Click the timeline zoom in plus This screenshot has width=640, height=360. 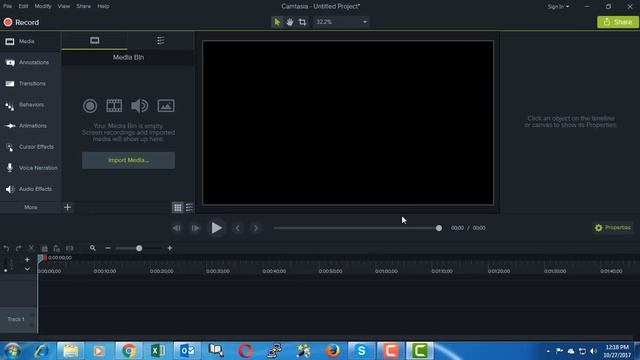pos(170,248)
